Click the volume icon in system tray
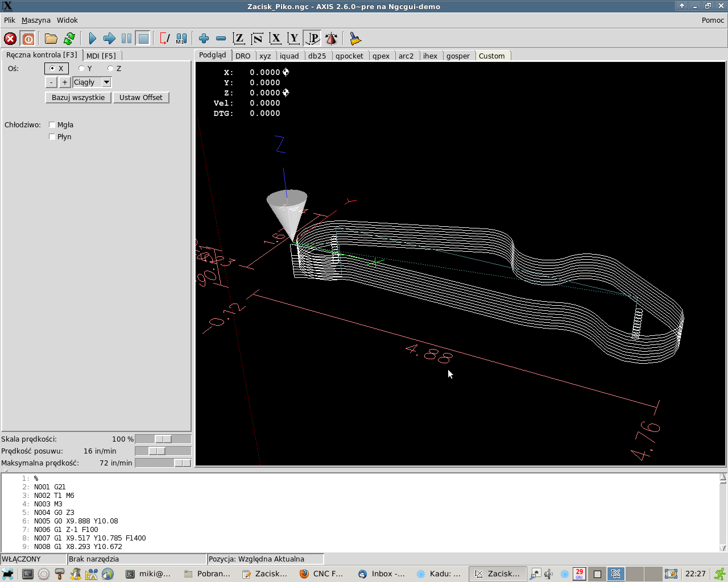Image resolution: width=728 pixels, height=582 pixels. (x=549, y=574)
